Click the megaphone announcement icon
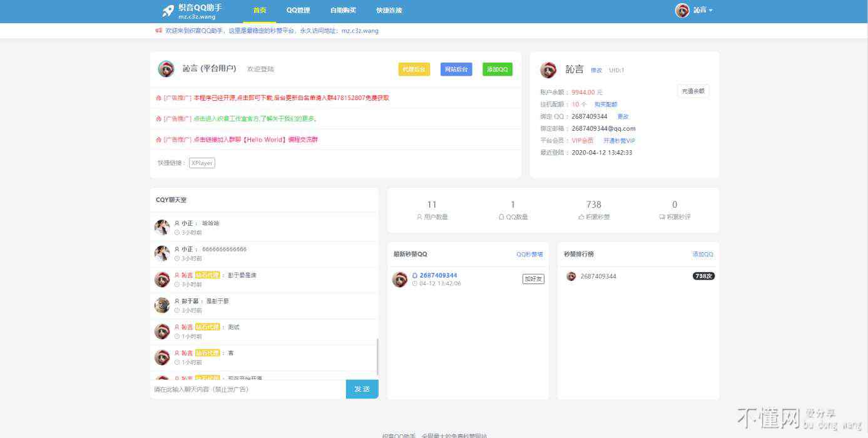The width and height of the screenshot is (868, 438). 159,31
